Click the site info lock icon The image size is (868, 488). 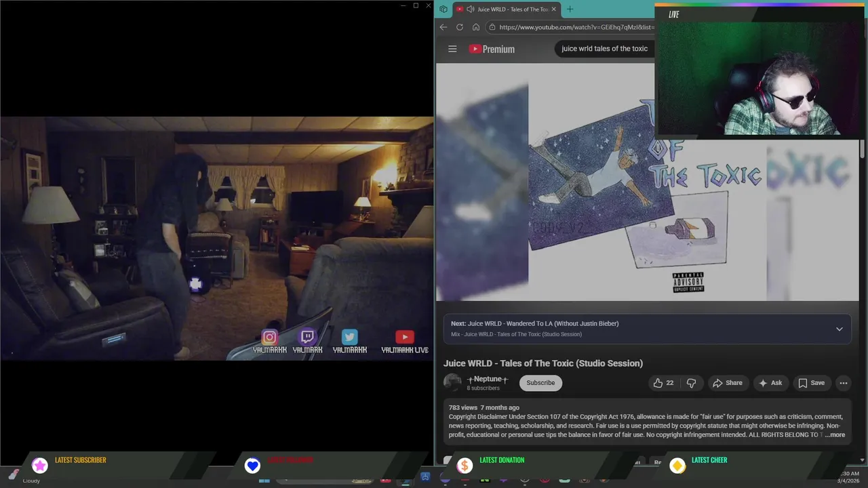coord(492,27)
